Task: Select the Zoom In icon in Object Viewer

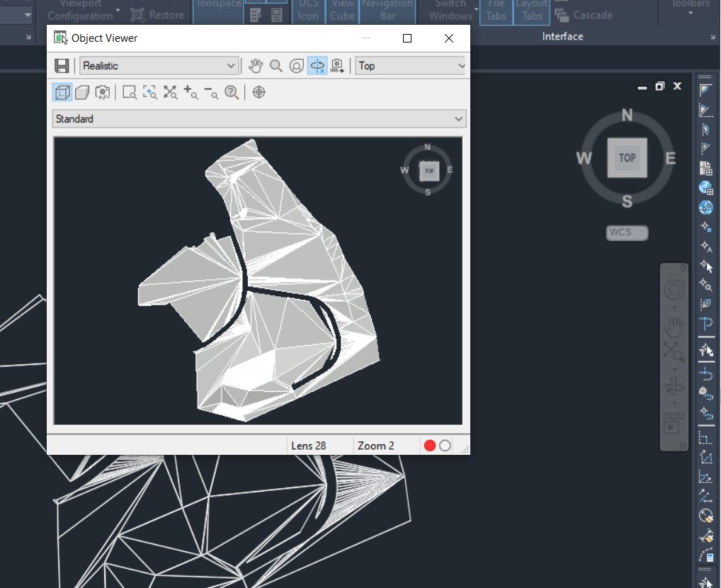Action: coord(191,92)
